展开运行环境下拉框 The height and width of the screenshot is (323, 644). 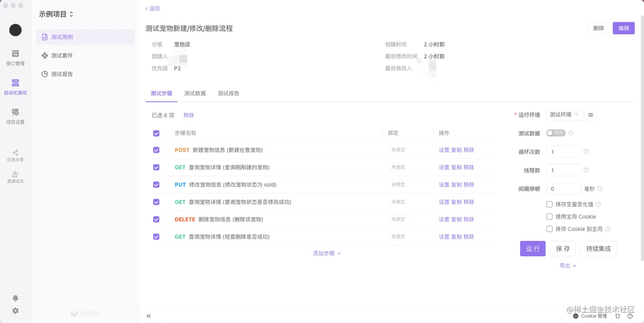point(564,114)
